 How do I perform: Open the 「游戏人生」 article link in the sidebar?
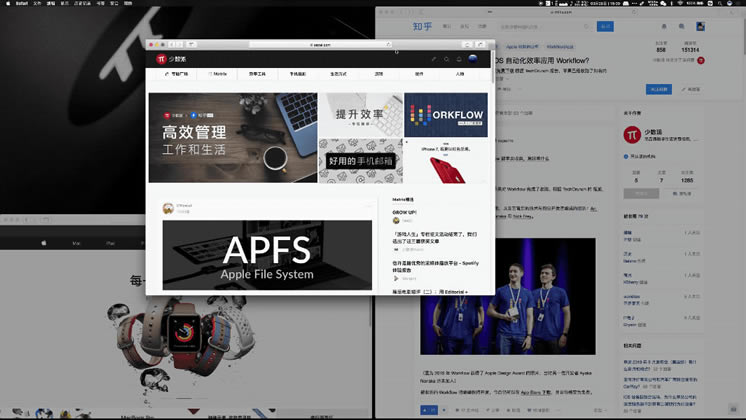click(x=434, y=238)
